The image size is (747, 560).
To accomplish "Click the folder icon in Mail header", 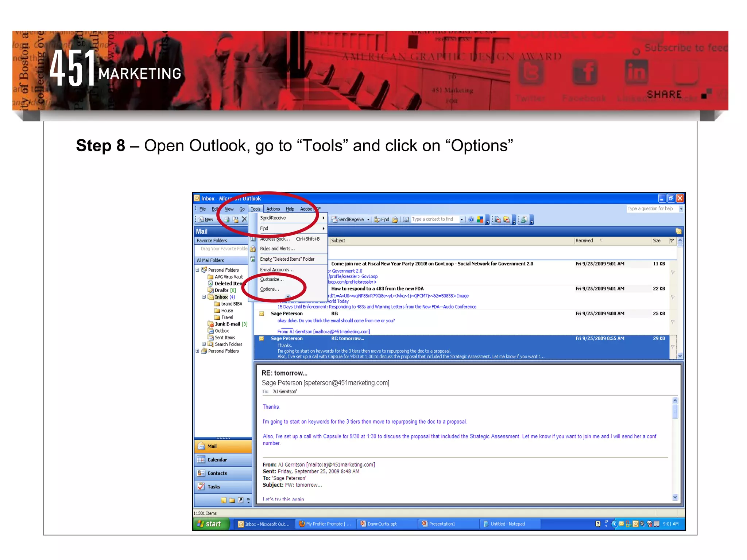I will 678,231.
